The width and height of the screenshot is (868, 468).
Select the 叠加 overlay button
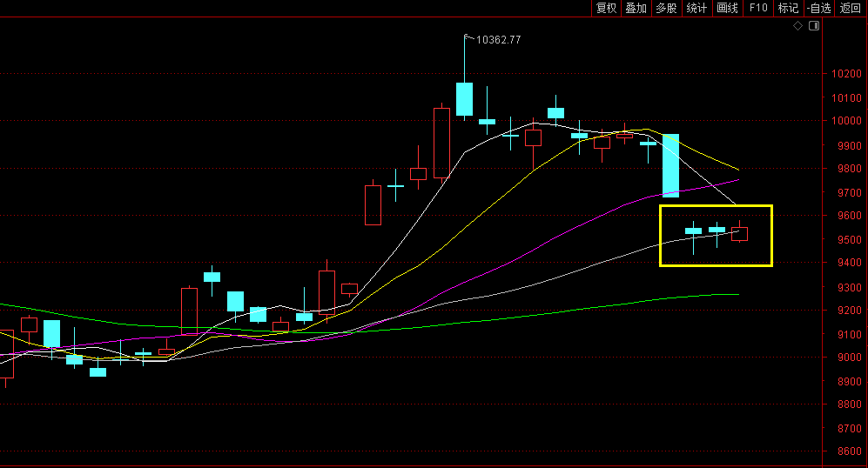pyautogui.click(x=636, y=8)
